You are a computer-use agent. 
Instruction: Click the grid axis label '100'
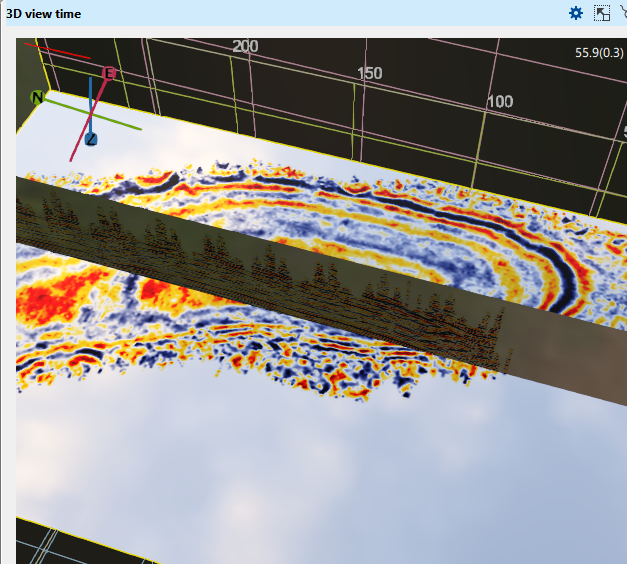tap(500, 102)
